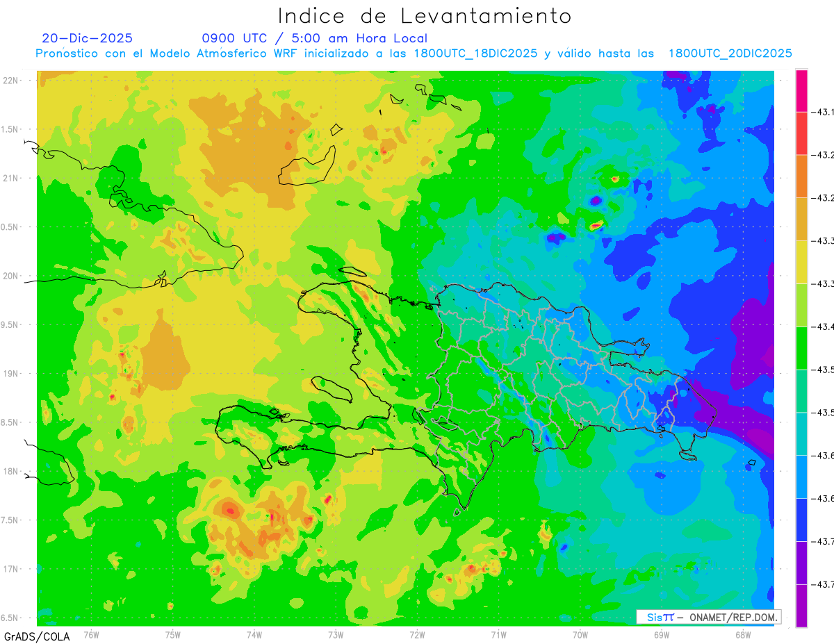Click the '75W' longitude label
834x644 pixels.
pos(173,634)
